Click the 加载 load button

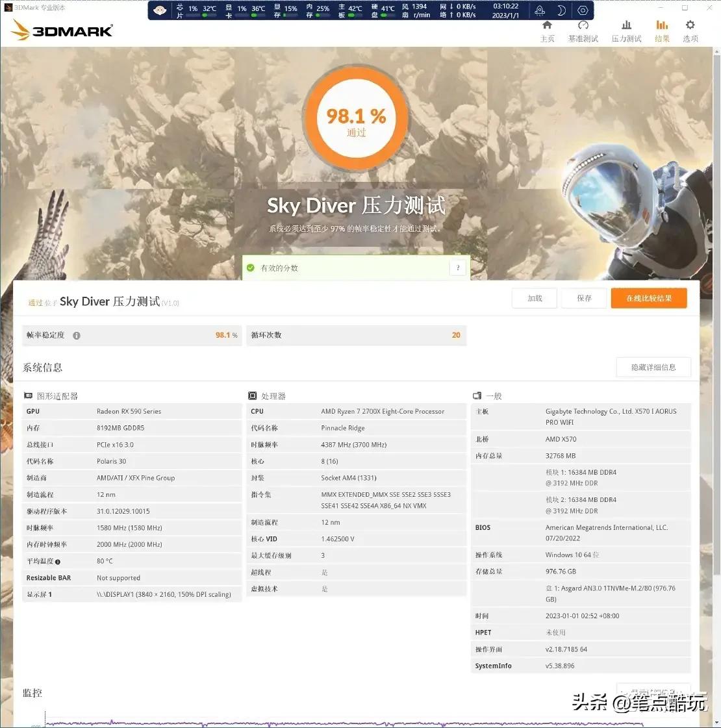coord(534,298)
